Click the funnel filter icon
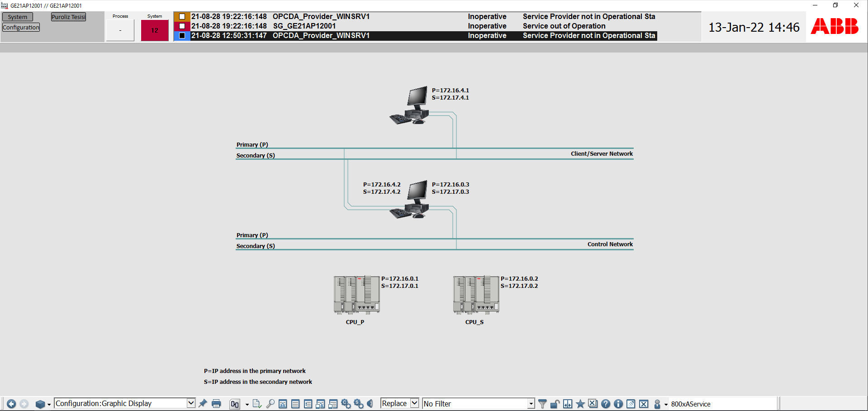 click(542, 404)
